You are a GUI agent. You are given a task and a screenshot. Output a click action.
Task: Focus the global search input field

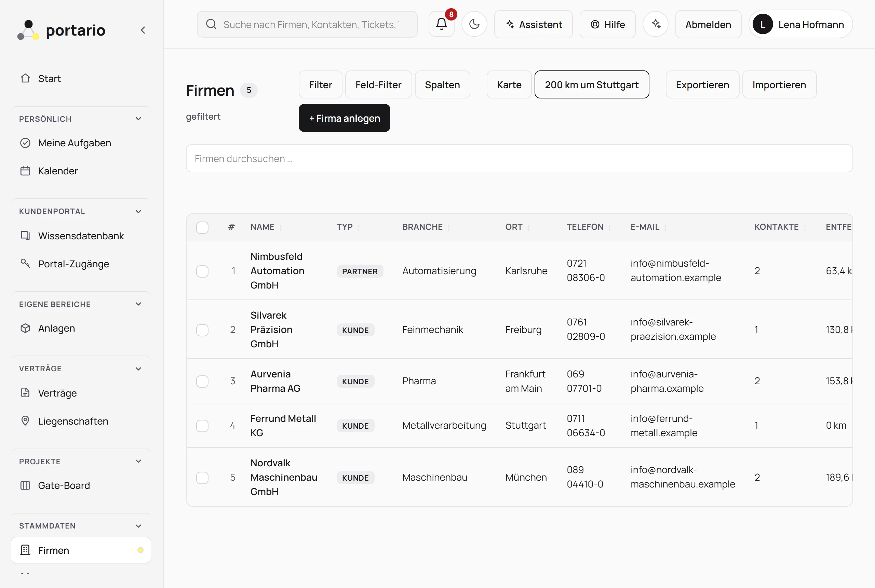[307, 24]
